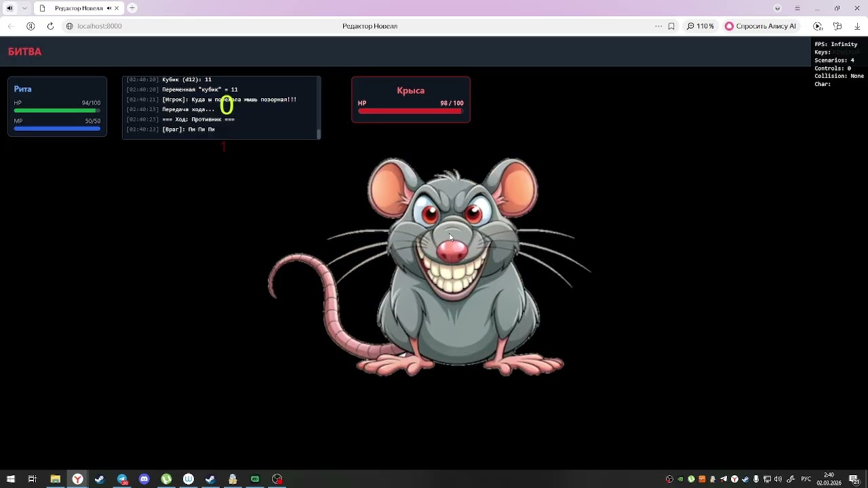
Task: Open a new browser tab
Action: [x=132, y=8]
